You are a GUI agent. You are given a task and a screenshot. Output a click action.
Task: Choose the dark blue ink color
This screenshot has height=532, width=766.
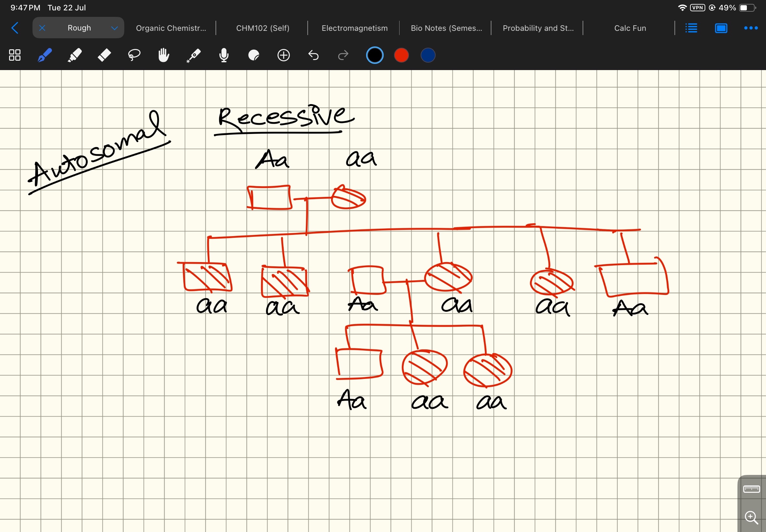[428, 55]
